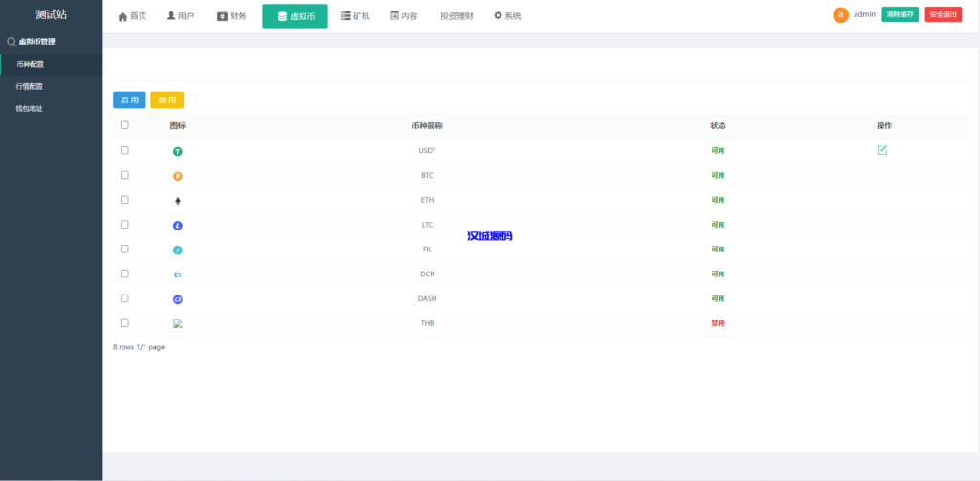Image resolution: width=980 pixels, height=481 pixels.
Task: Click the FIL coin icon
Action: tap(177, 250)
